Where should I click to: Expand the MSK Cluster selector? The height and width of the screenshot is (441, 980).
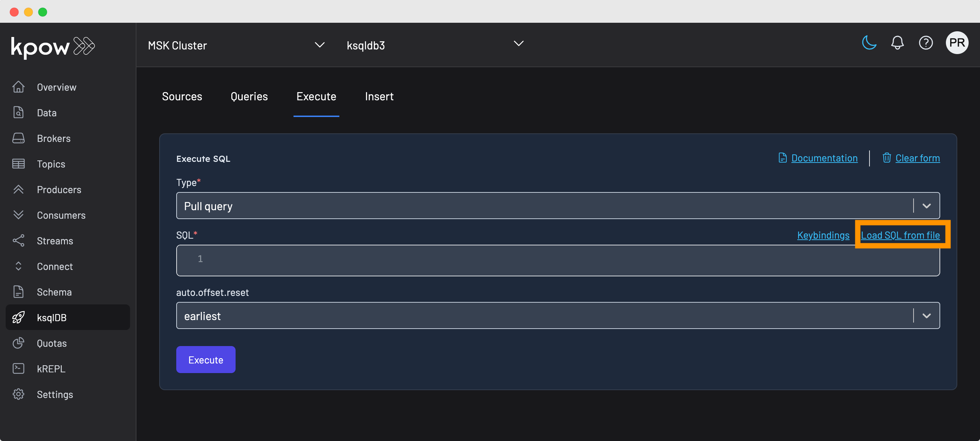pyautogui.click(x=319, y=44)
